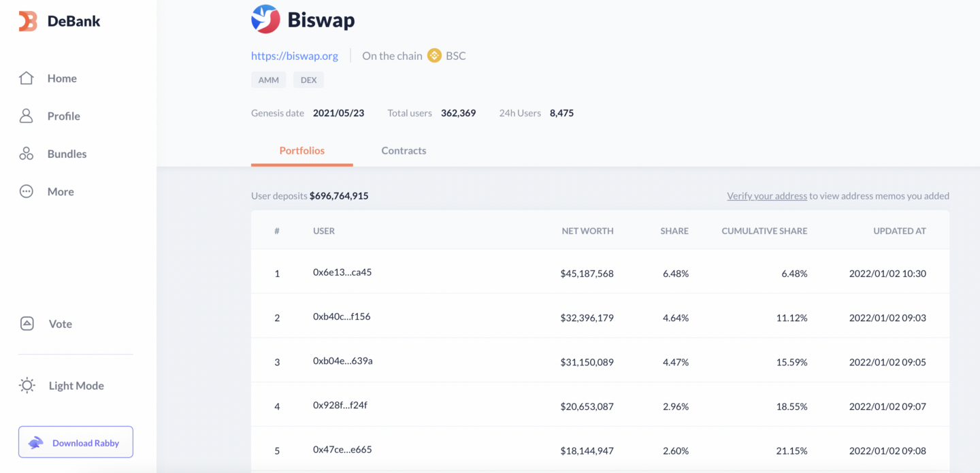Click cumulative share 21.15%
The width and height of the screenshot is (980, 473).
click(x=791, y=451)
